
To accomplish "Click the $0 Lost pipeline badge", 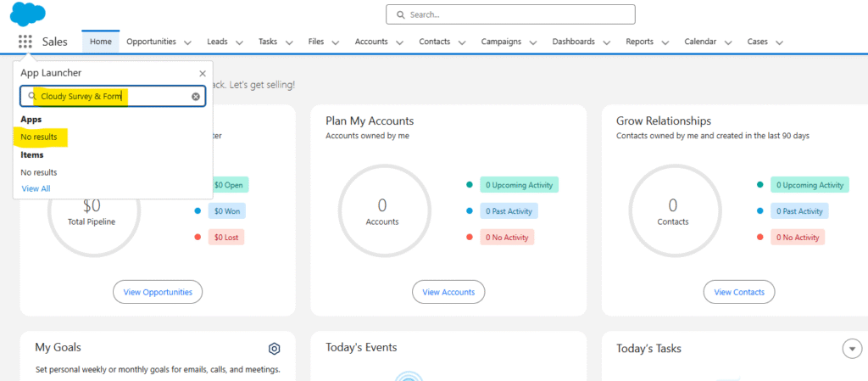I will [x=225, y=238].
